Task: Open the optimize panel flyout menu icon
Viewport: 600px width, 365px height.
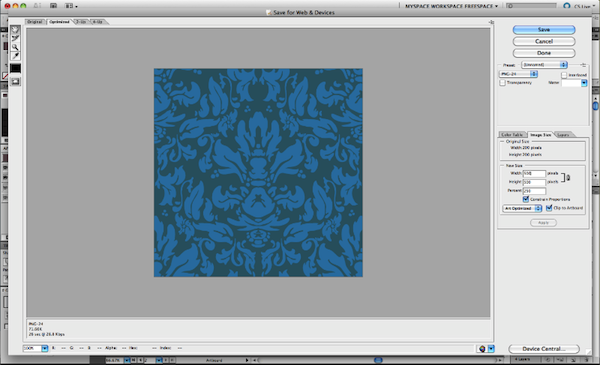Action: point(583,65)
